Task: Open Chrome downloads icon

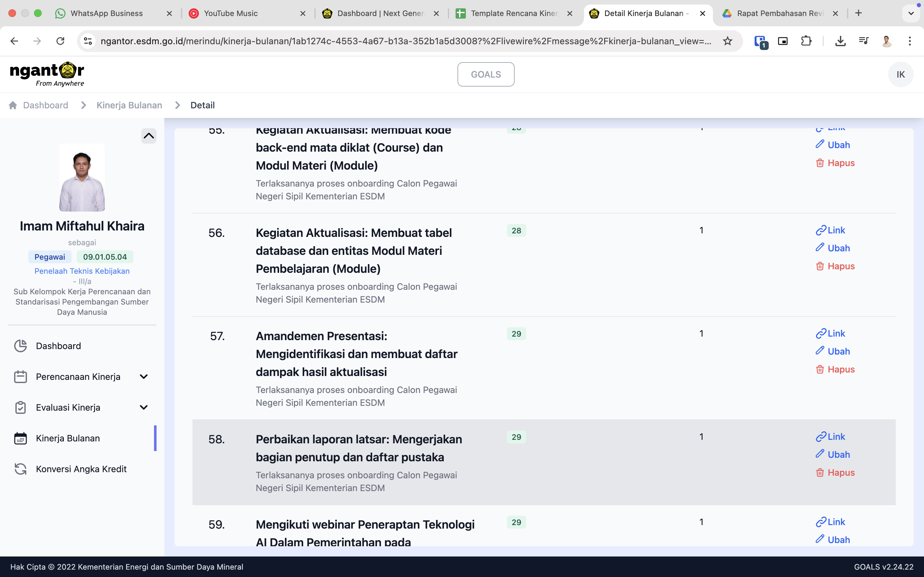Action: tap(840, 41)
